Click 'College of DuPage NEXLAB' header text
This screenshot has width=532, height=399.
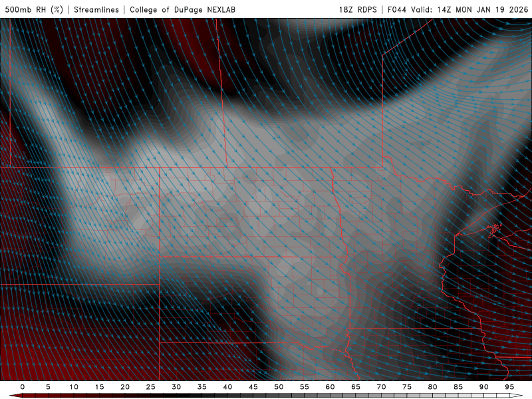[182, 9]
